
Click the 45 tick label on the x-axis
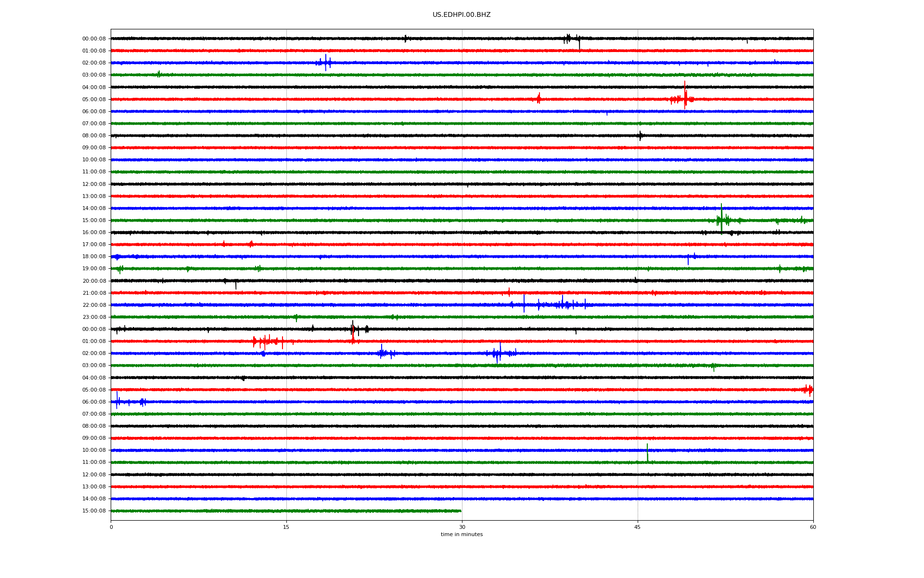pyautogui.click(x=637, y=527)
